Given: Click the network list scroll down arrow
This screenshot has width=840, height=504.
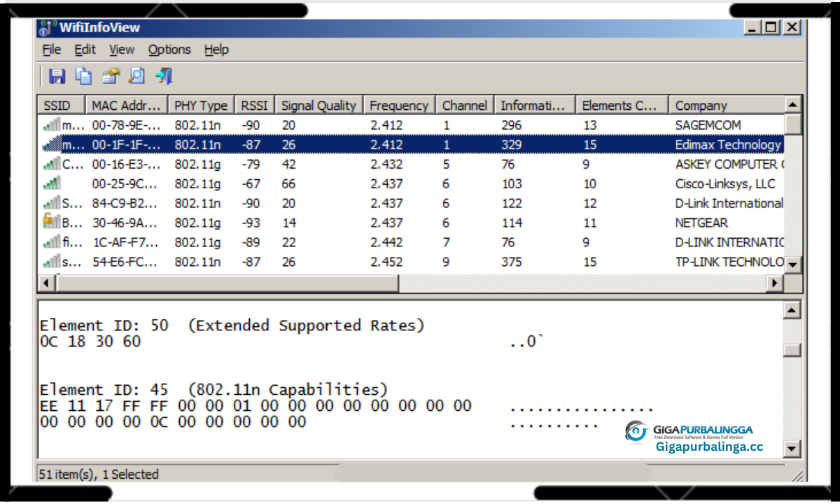Looking at the screenshot, I should click(792, 265).
